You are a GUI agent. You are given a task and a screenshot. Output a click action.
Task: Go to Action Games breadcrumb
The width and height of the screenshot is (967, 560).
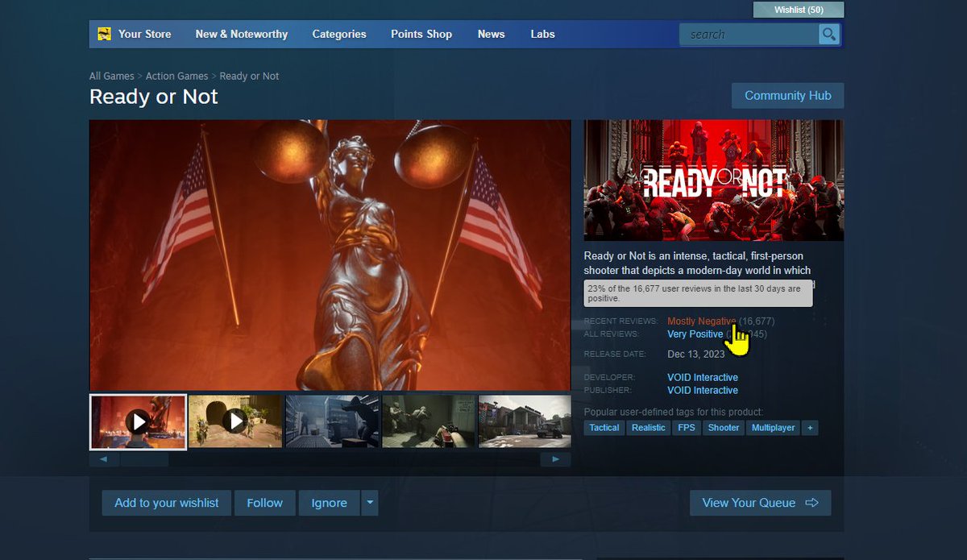click(176, 76)
